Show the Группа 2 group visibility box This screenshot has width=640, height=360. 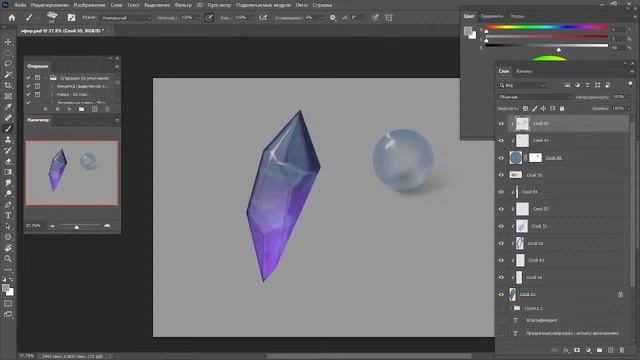click(501, 308)
